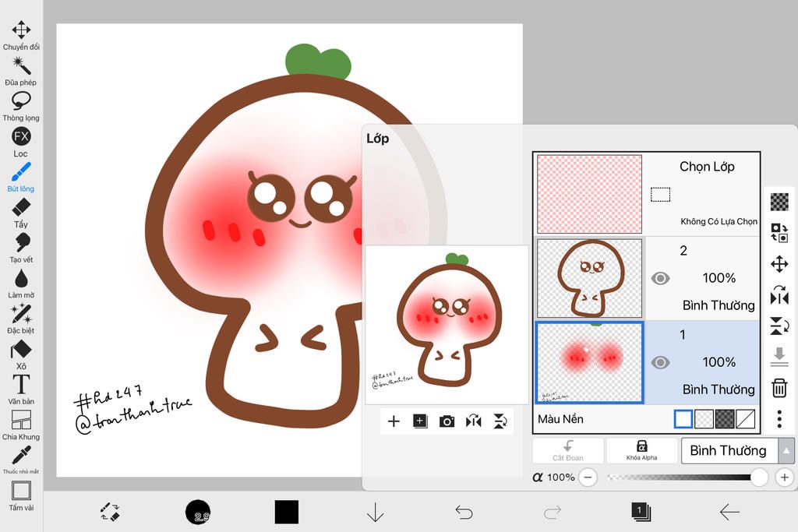Tap horizontal flip icon on right strip
798x532 pixels.
click(779, 295)
